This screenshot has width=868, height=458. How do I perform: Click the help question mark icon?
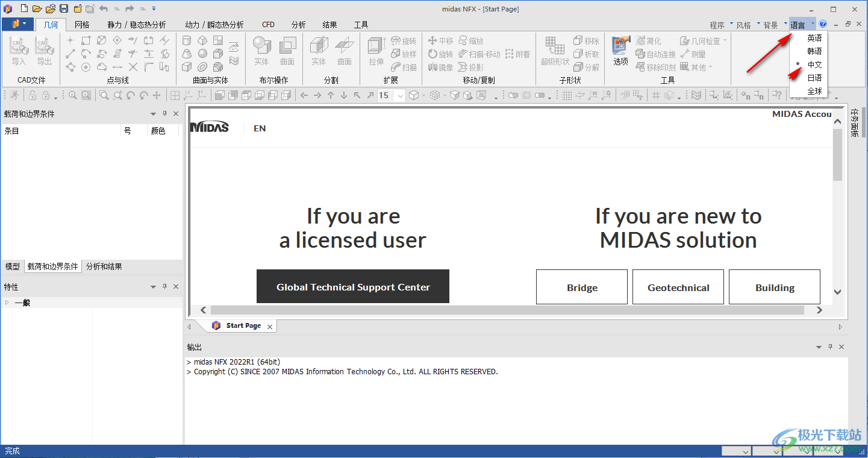[x=823, y=24]
